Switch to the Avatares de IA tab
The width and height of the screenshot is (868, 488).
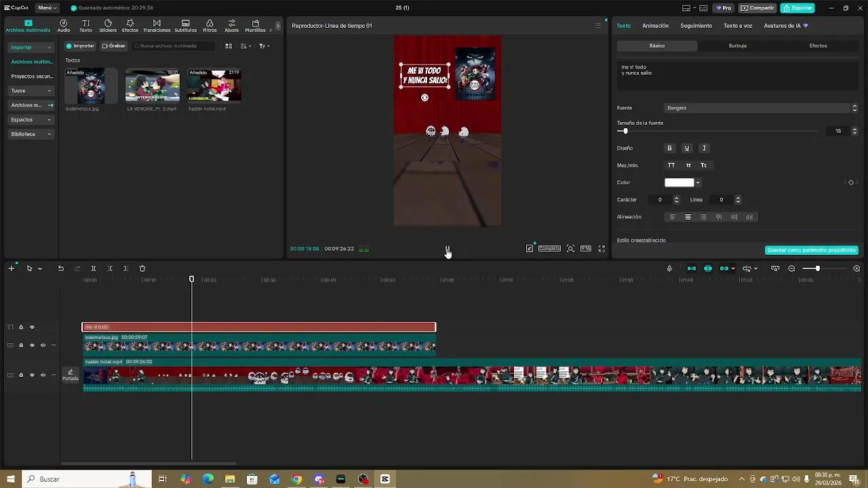tap(786, 26)
